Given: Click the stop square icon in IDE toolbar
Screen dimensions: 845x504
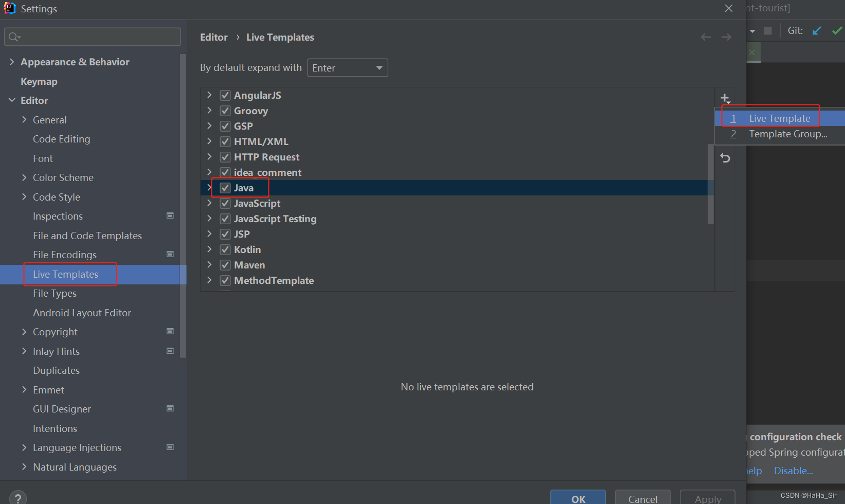Looking at the screenshot, I should click(x=768, y=31).
